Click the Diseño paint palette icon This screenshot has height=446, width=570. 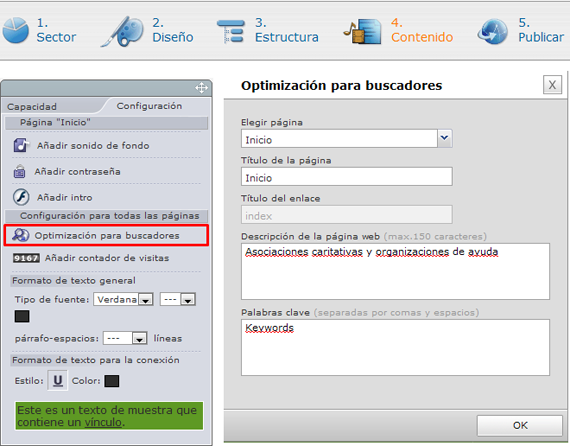click(x=123, y=32)
